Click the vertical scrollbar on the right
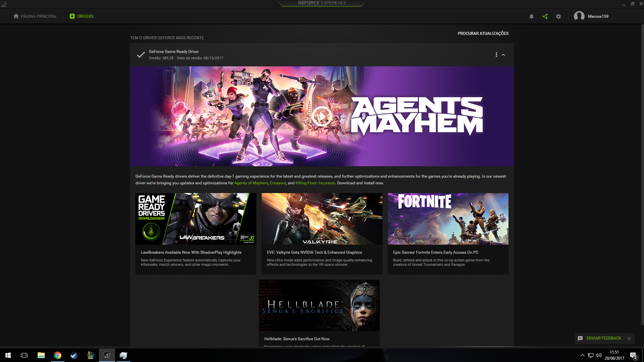Viewport: 644px width, 362px height. point(642,174)
